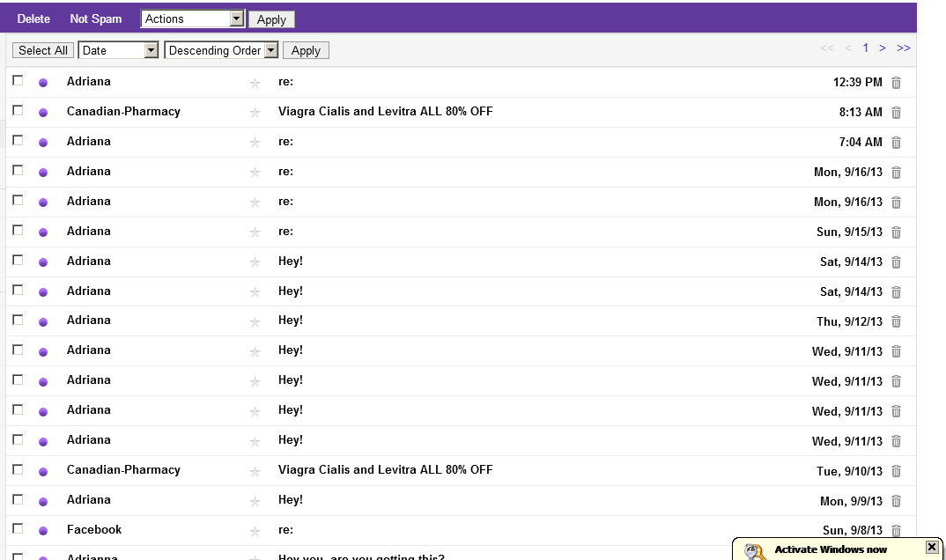Expand the Date sort field dropdown
Screen dimensions: 946x560
click(x=118, y=51)
